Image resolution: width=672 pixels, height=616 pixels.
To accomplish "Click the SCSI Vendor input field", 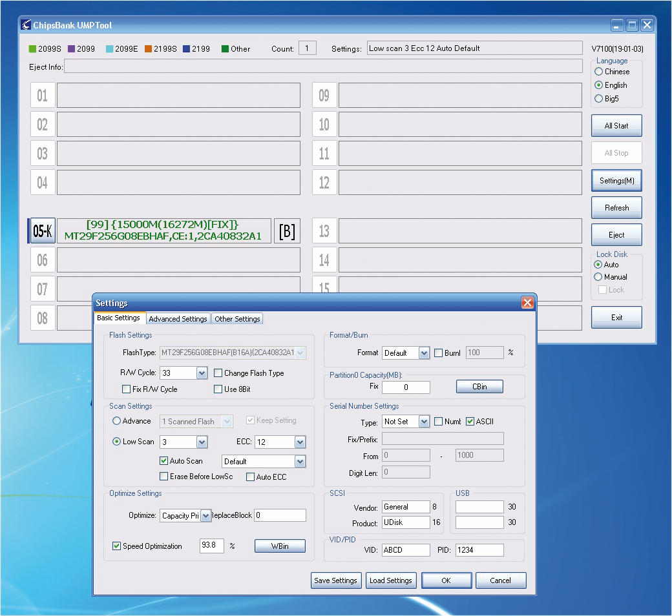I will (406, 507).
